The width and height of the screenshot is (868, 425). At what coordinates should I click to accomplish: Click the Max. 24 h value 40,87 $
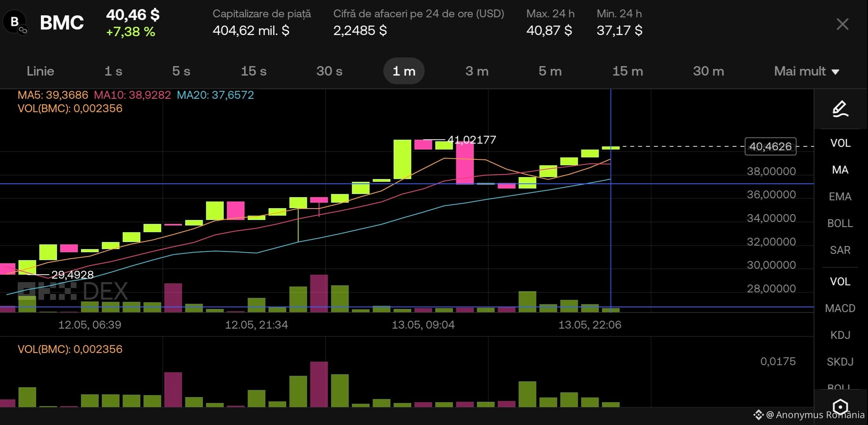coord(549,31)
